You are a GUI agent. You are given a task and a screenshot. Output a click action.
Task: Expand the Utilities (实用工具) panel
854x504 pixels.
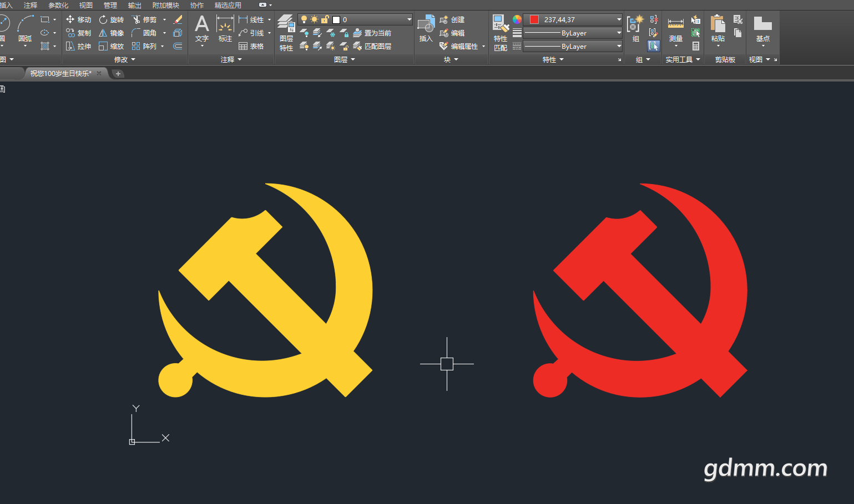point(683,59)
